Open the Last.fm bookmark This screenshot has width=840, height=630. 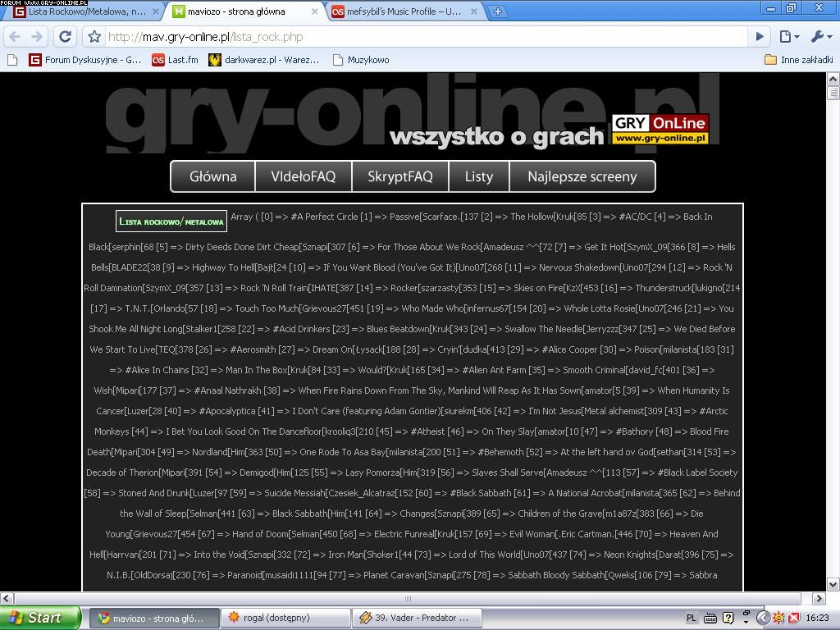[x=175, y=60]
